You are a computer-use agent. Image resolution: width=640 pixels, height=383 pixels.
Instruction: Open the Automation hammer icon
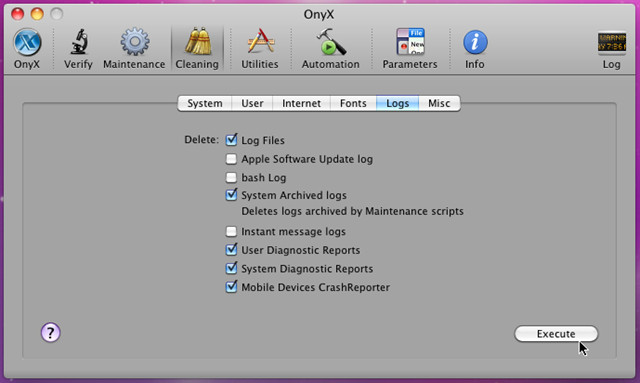pos(331,42)
